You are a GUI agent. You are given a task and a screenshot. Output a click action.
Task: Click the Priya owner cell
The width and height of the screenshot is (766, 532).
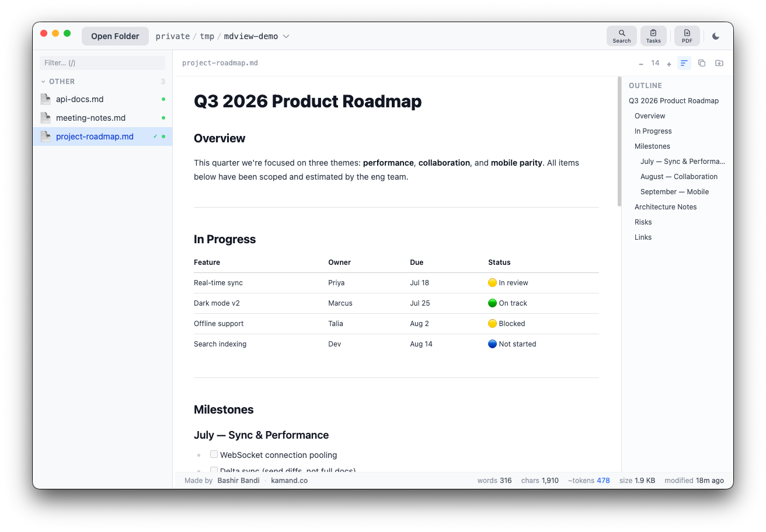click(336, 283)
